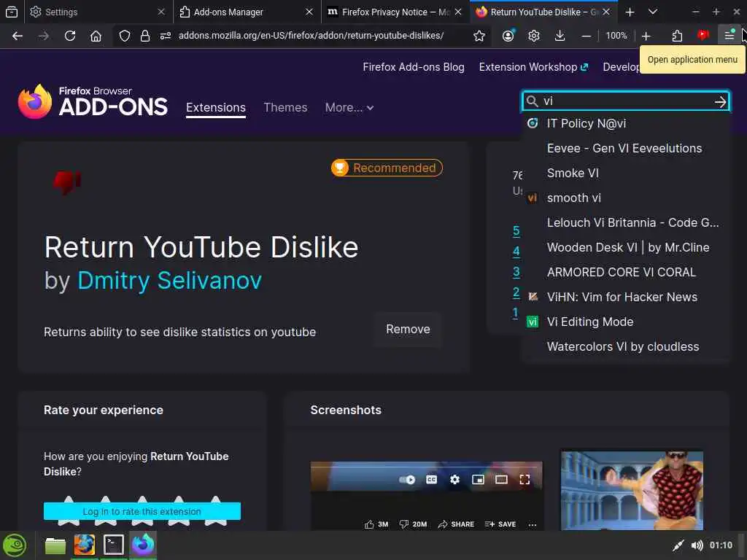Click the Firefox Browser ADD-ONS logo
Viewport: 747px width, 560px height.
point(93,101)
